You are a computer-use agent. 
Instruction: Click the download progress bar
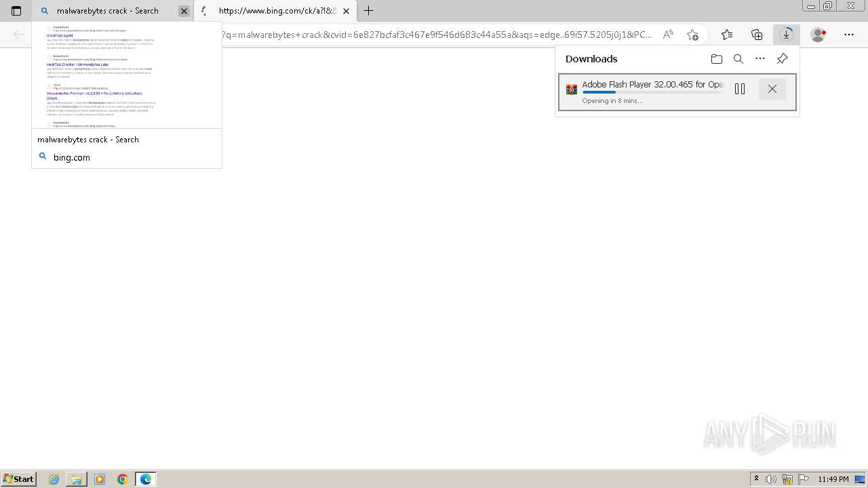click(652, 92)
